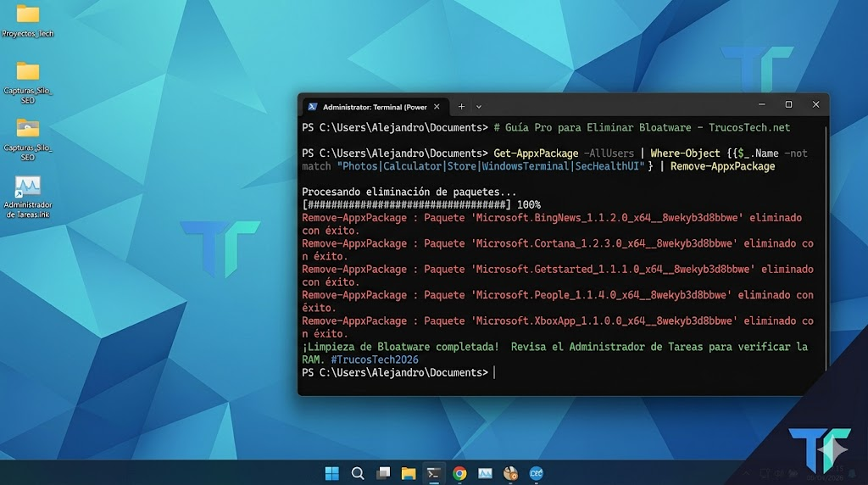Image resolution: width=868 pixels, height=485 pixels.
Task: Click the Microsoft.XboxApp package name
Action: point(604,321)
